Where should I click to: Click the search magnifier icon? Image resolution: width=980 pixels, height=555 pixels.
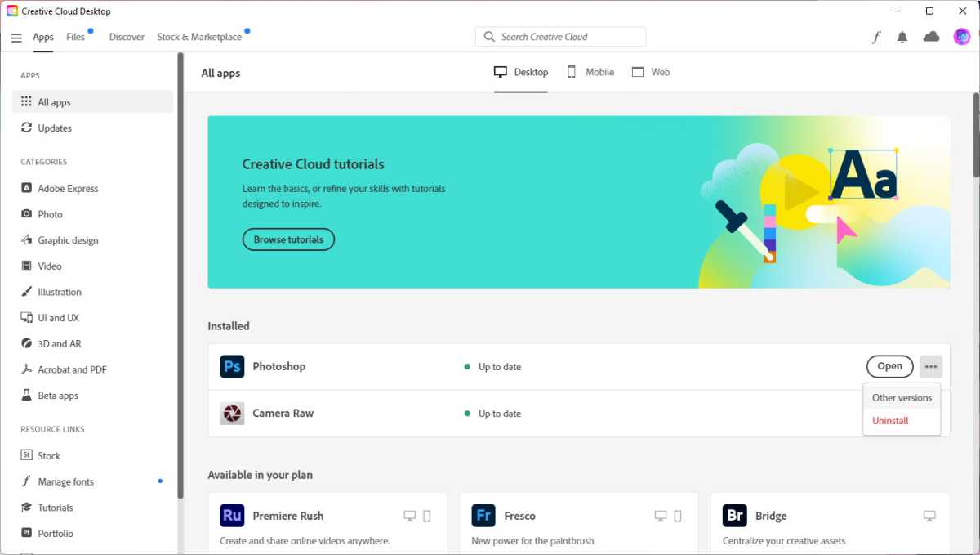pyautogui.click(x=489, y=37)
